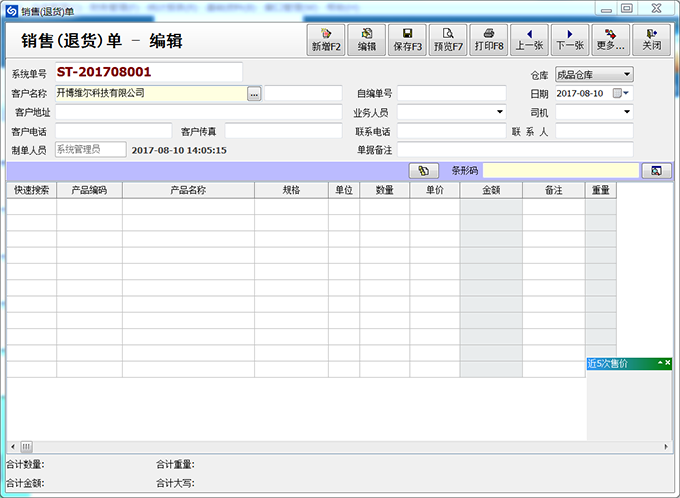Expand the 业务人员 dropdown
The image size is (680, 498).
tap(500, 112)
